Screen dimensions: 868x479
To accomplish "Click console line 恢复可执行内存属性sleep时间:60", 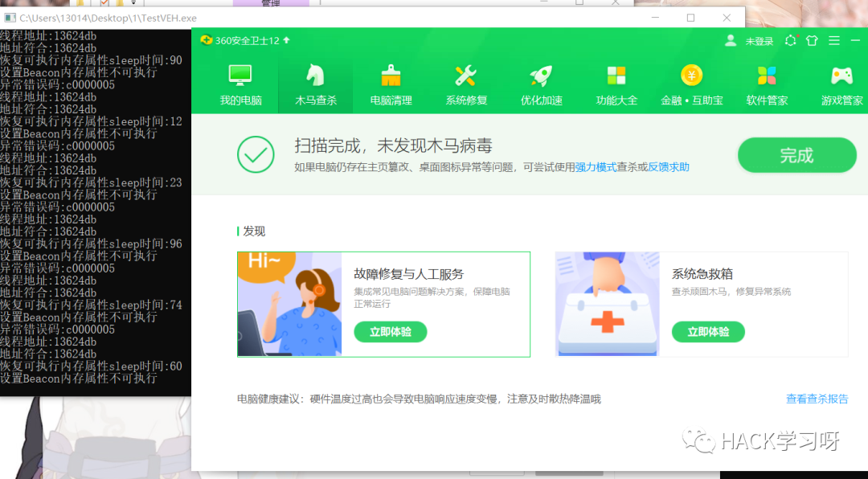I will tap(91, 366).
